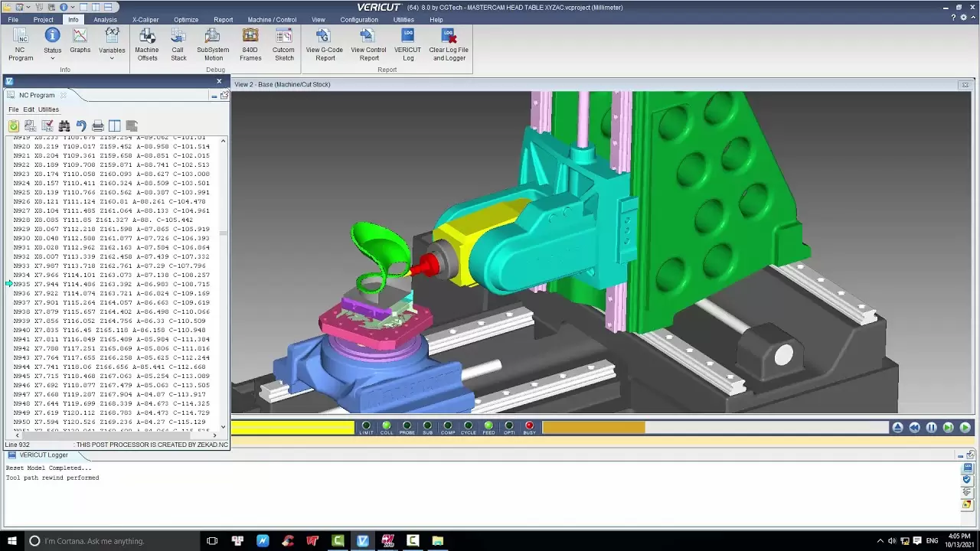Open the NC Program panel from ribbon

click(x=21, y=44)
